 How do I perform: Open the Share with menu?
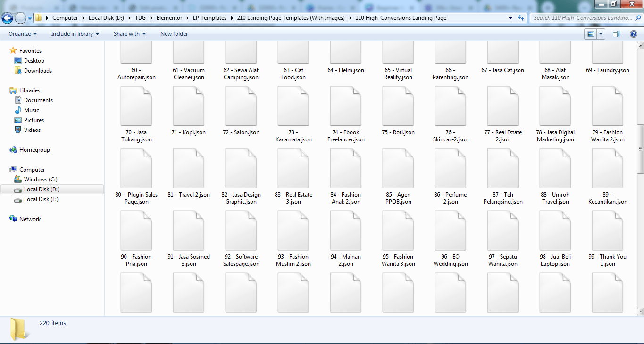(x=129, y=34)
